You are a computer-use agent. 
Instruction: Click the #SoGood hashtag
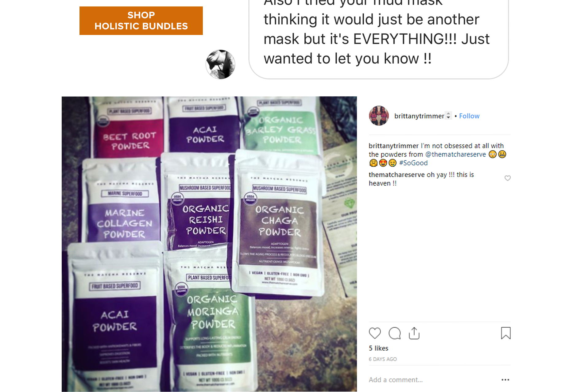tap(413, 163)
